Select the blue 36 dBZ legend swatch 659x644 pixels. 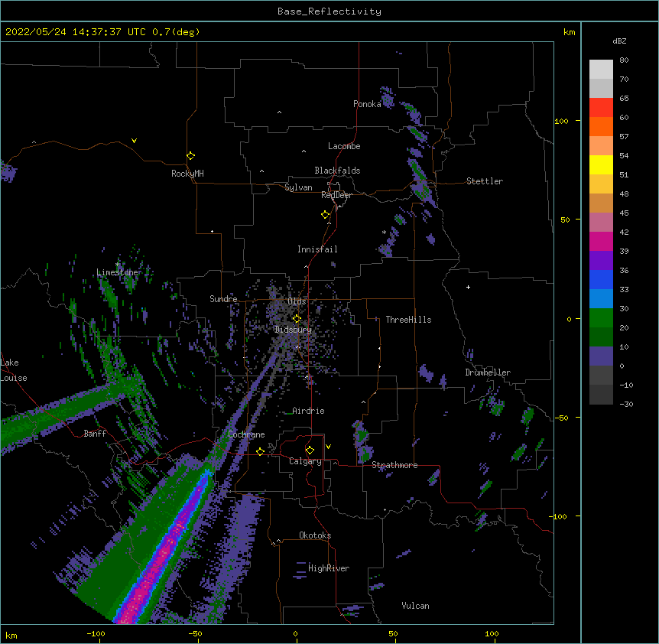[601, 279]
